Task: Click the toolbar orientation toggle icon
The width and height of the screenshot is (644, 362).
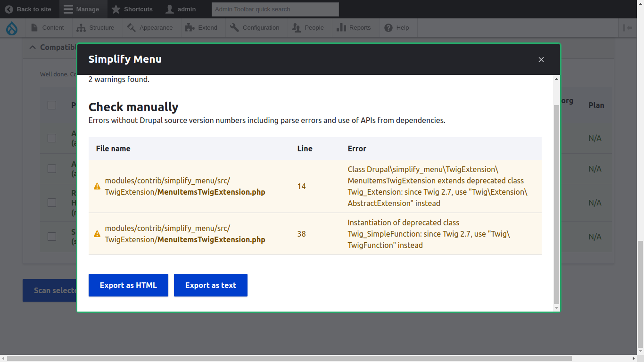Action: click(627, 28)
